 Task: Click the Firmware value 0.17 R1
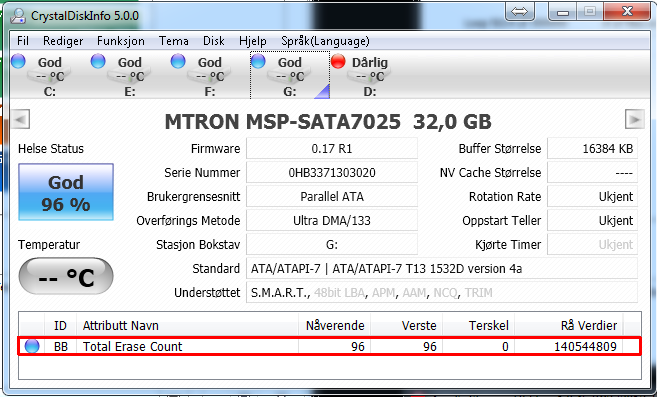coord(332,148)
